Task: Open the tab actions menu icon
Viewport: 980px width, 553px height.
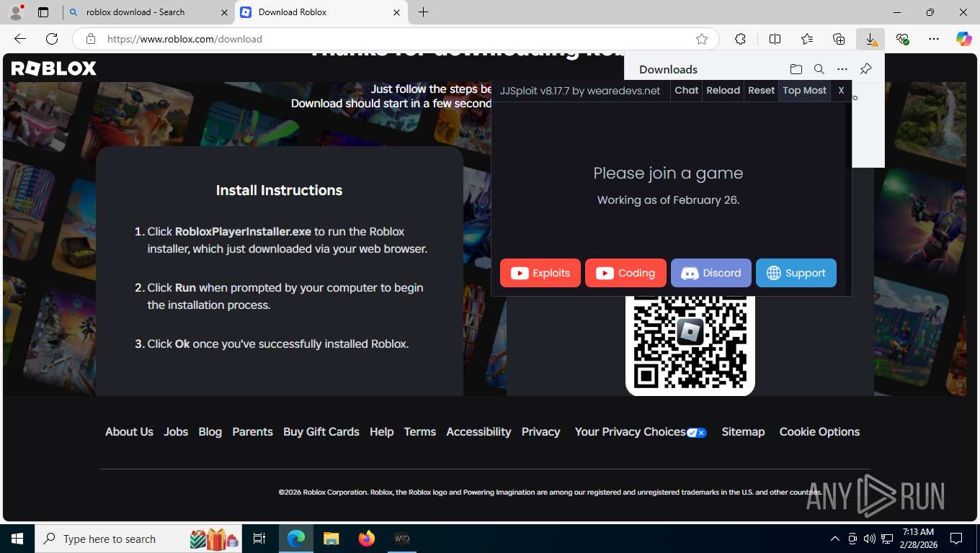Action: click(x=43, y=12)
